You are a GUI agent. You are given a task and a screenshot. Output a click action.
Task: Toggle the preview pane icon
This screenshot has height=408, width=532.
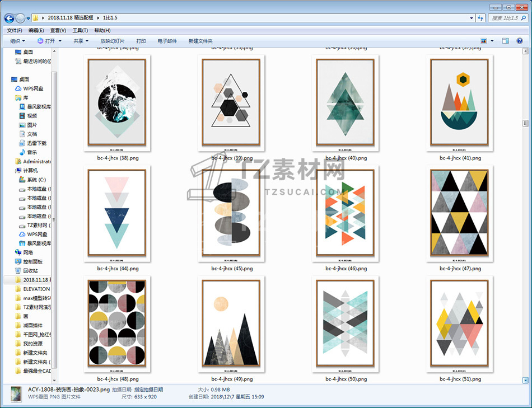505,41
